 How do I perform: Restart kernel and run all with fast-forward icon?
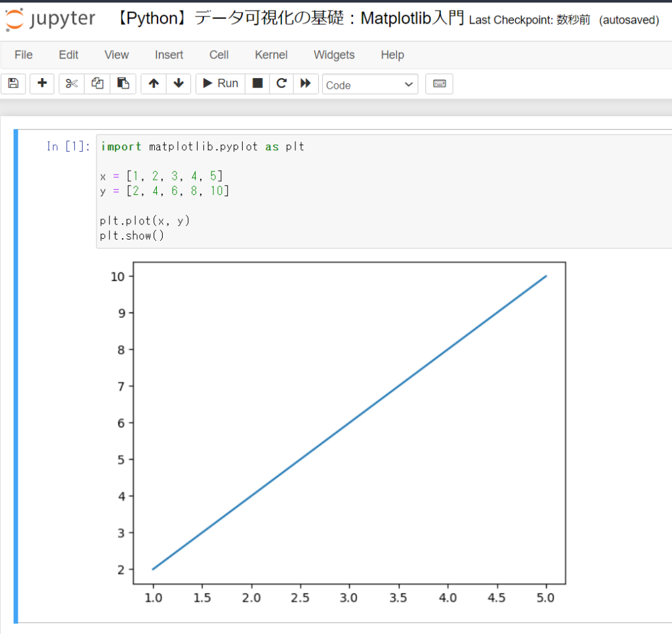[306, 83]
